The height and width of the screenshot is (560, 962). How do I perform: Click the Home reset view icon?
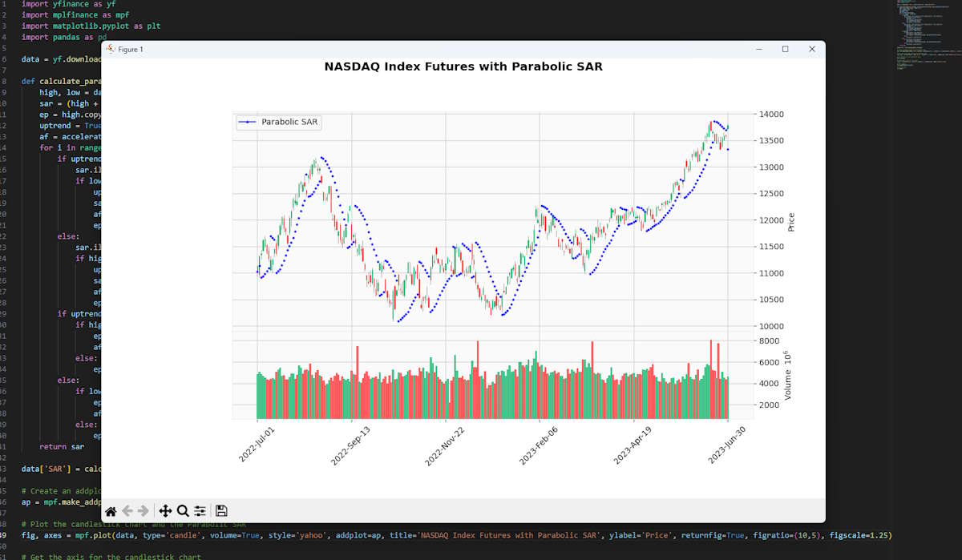pos(111,511)
